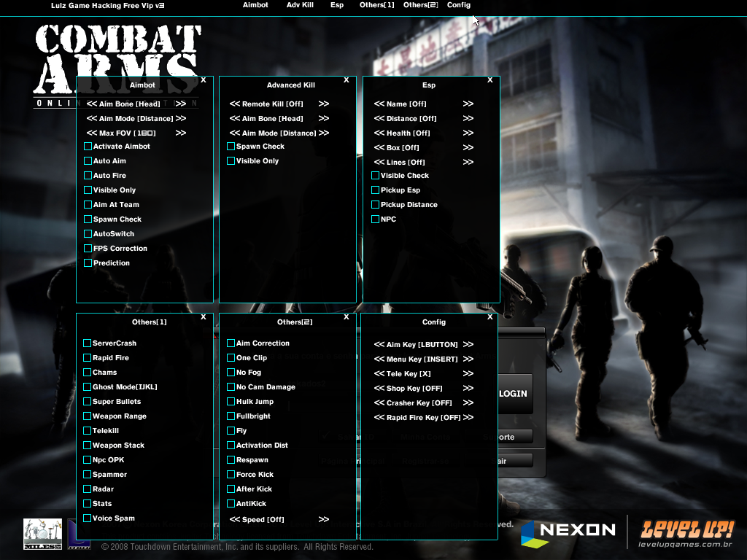Toggle the Prediction checkbox
The image size is (747, 560).
88,262
